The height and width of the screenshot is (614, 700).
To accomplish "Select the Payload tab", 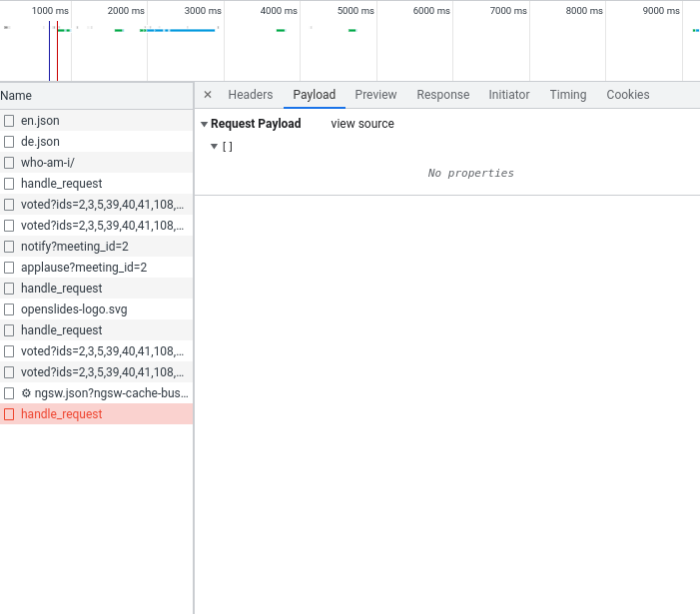I will point(315,95).
